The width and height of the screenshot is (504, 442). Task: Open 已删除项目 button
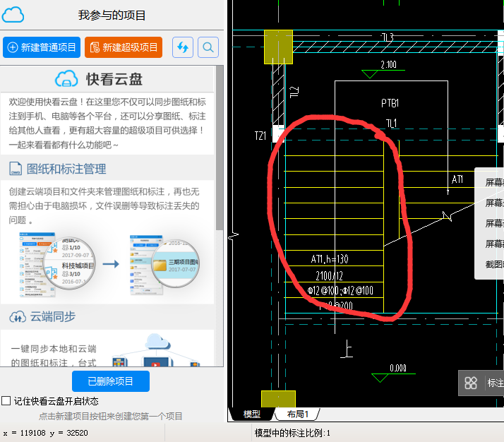(x=111, y=381)
